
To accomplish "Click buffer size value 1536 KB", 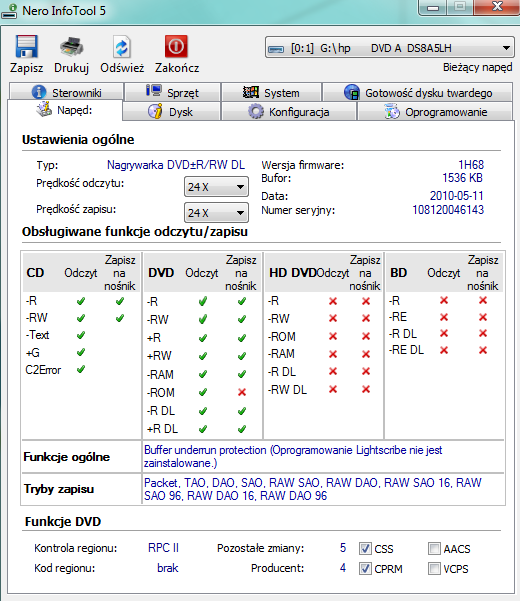I will point(462,178).
